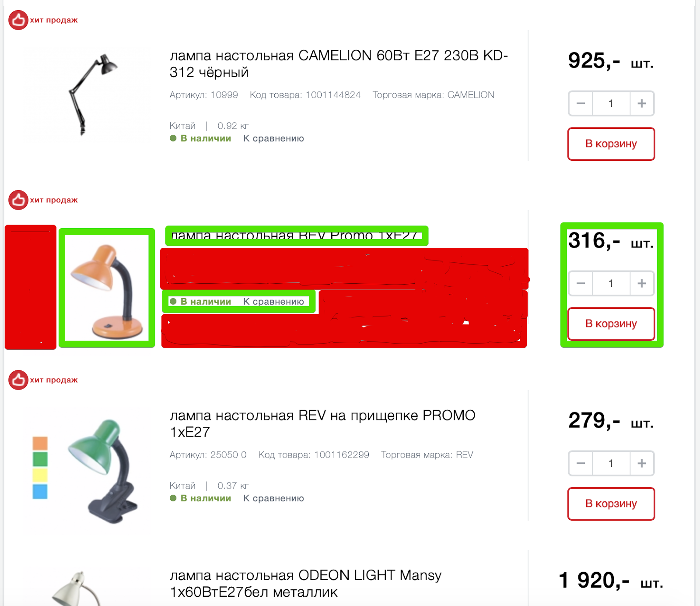
Task: Select the orange color swatch
Action: click(x=40, y=443)
